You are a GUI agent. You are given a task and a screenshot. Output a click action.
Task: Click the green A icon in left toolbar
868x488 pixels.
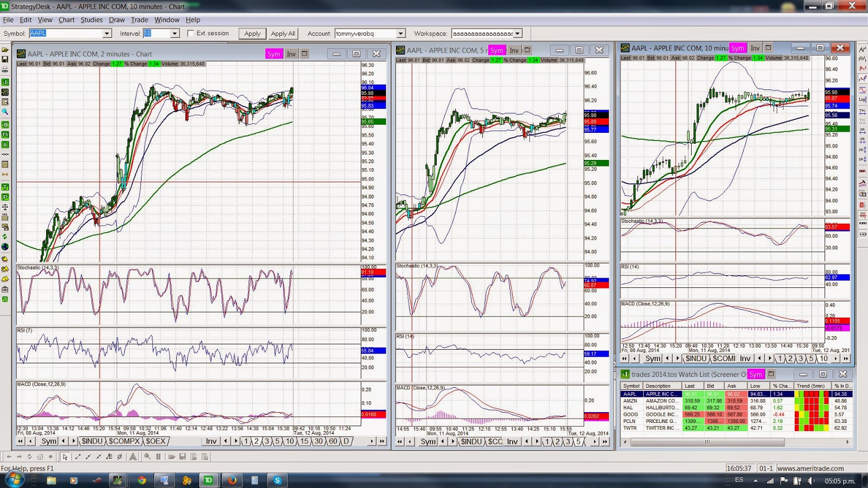click(x=5, y=145)
